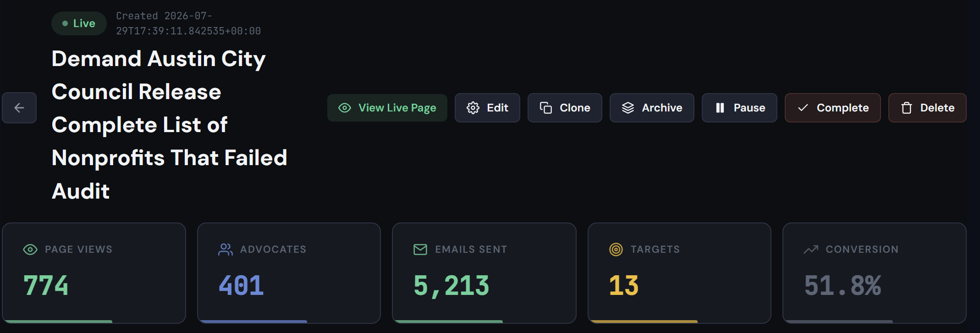Click the Emails Sent envelope icon
Screen dimensions: 980x333
click(420, 250)
